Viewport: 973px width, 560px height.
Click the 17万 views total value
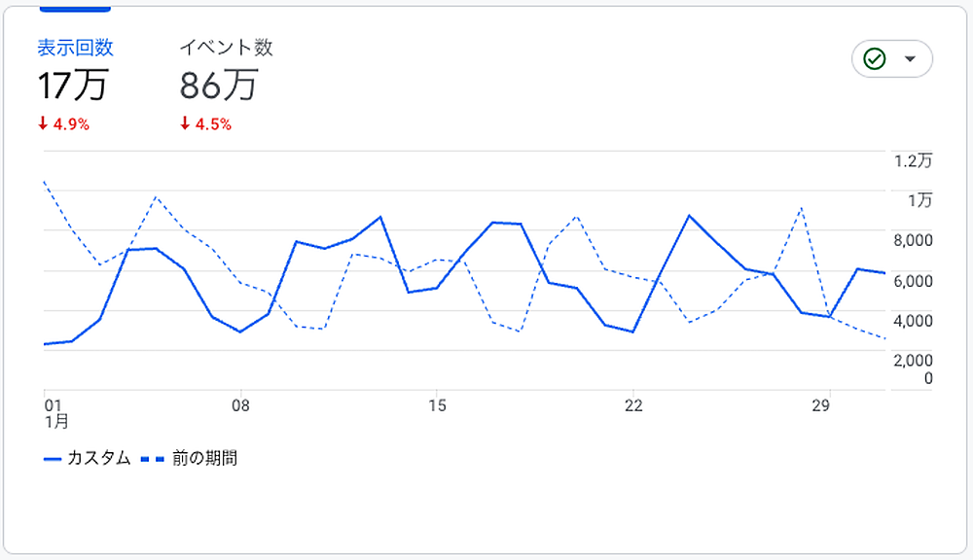pyautogui.click(x=73, y=86)
